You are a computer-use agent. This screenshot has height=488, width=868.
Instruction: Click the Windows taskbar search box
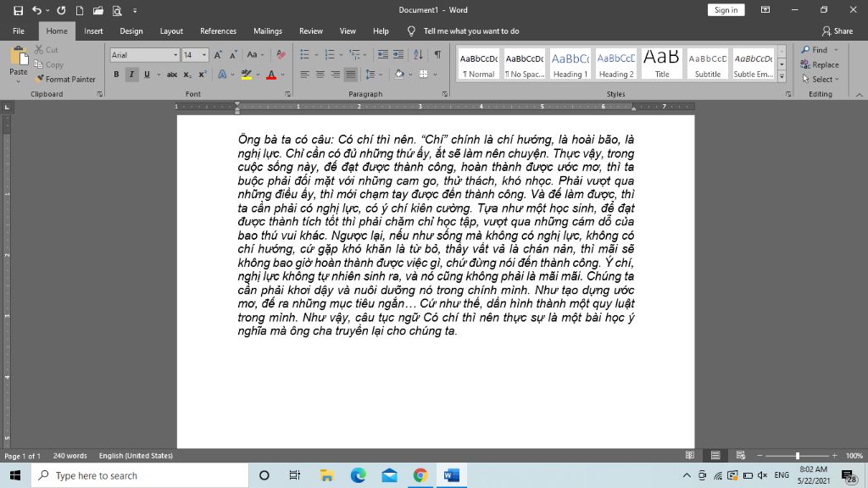click(140, 475)
